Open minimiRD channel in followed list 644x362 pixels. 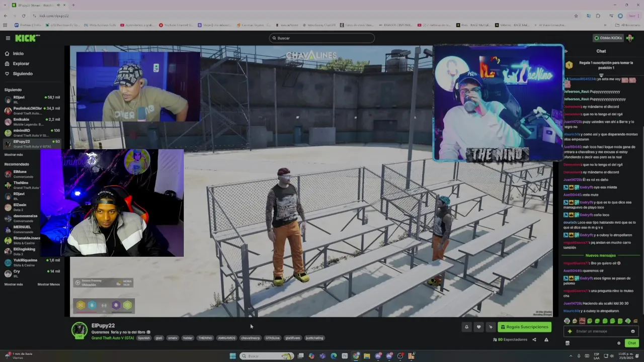click(x=32, y=132)
